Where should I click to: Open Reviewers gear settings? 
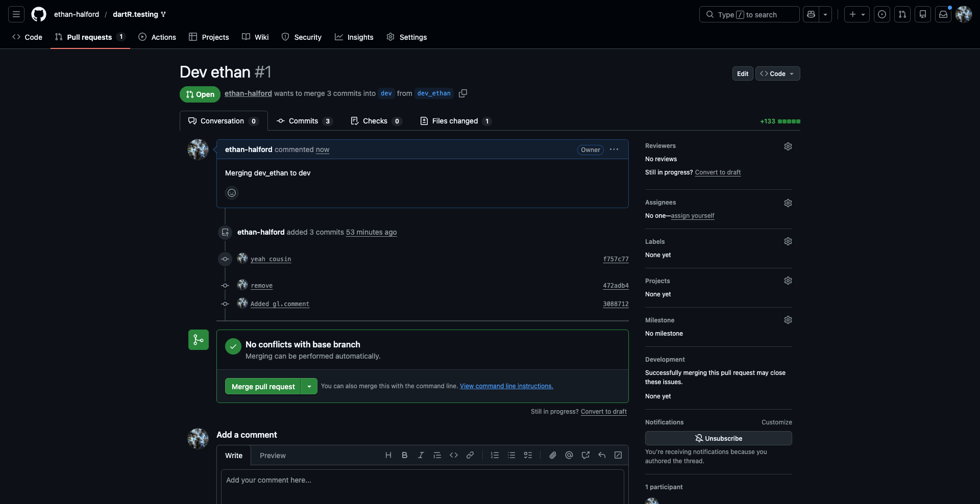click(x=788, y=146)
